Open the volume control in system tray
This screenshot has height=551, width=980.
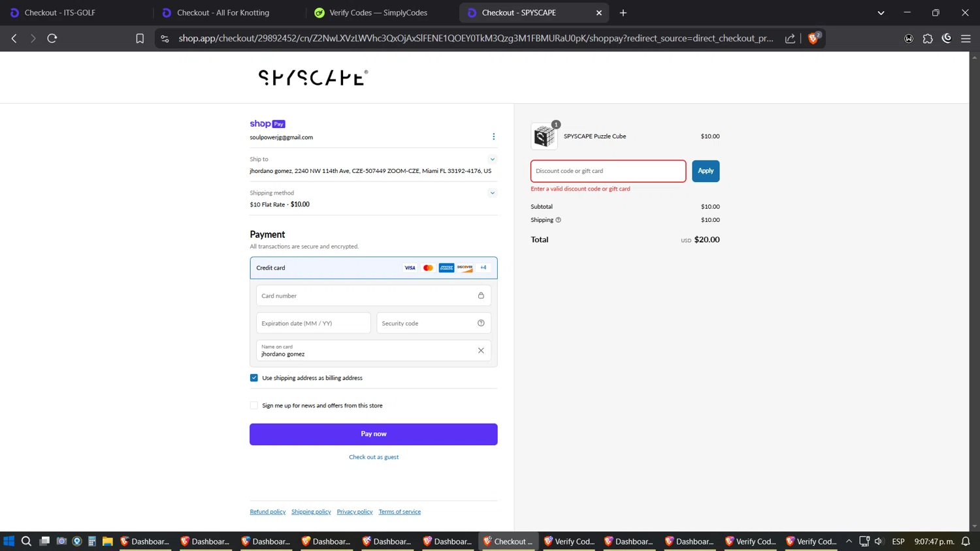[879, 541]
